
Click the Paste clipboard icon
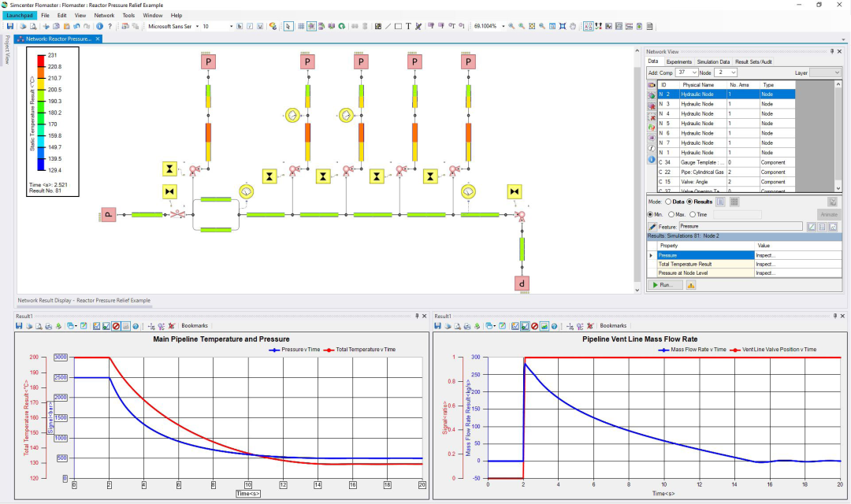tap(66, 26)
